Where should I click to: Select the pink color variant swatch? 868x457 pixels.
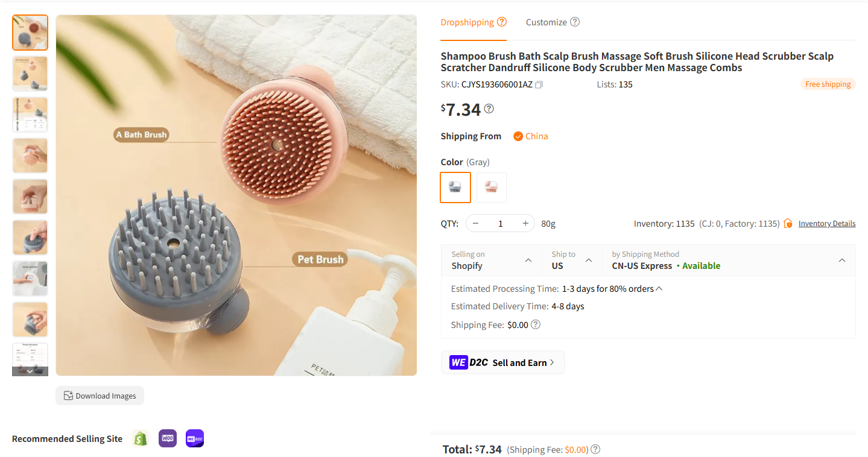tap(491, 187)
